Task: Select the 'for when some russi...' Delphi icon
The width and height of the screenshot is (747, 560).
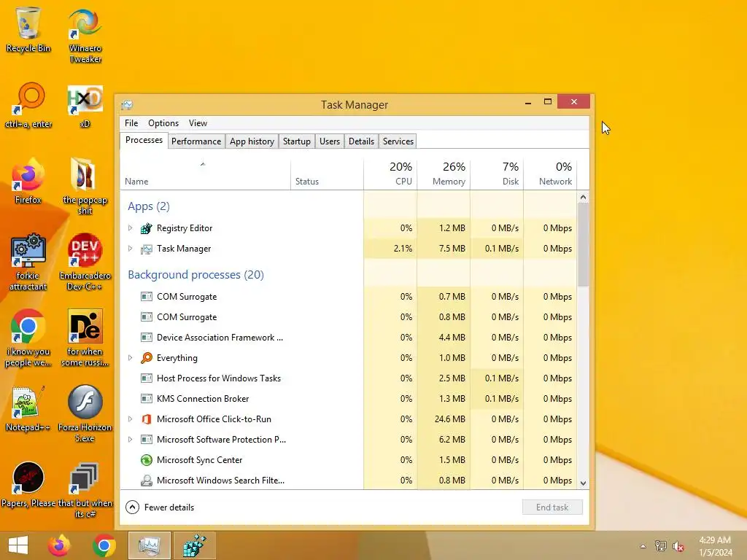Action: point(85,338)
